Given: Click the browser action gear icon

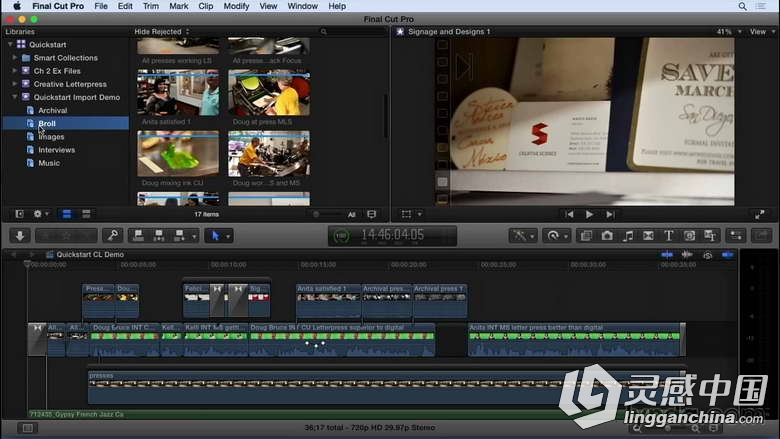Looking at the screenshot, I should [37, 214].
